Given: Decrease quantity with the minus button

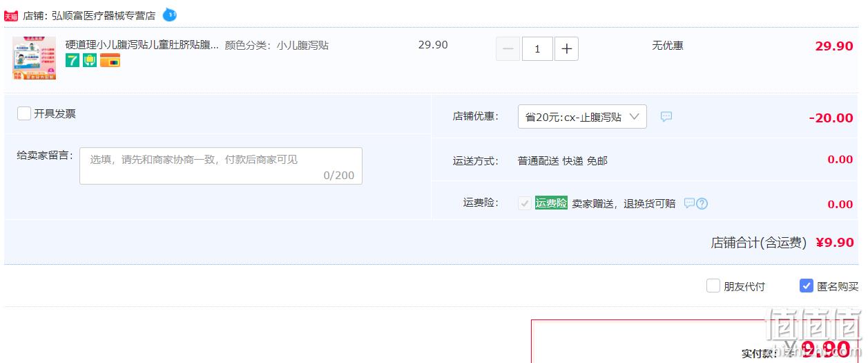Looking at the screenshot, I should (508, 49).
